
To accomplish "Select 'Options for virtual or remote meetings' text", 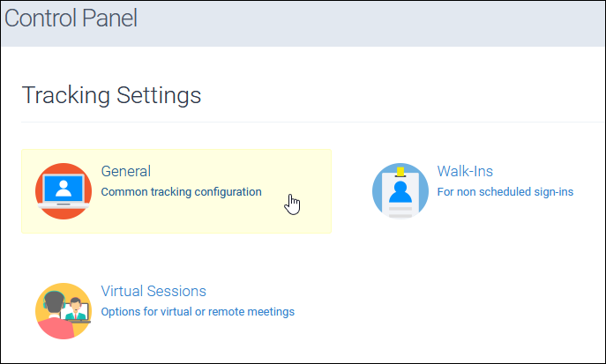I will pyautogui.click(x=198, y=311).
